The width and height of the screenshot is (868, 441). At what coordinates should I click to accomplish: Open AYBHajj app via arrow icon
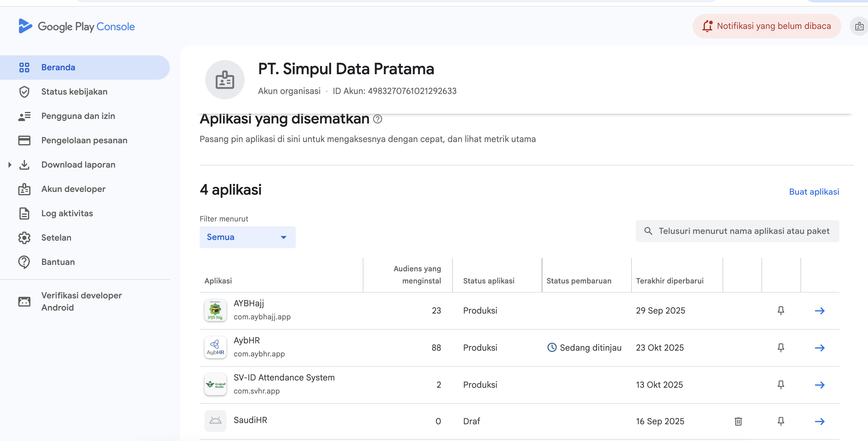(820, 311)
